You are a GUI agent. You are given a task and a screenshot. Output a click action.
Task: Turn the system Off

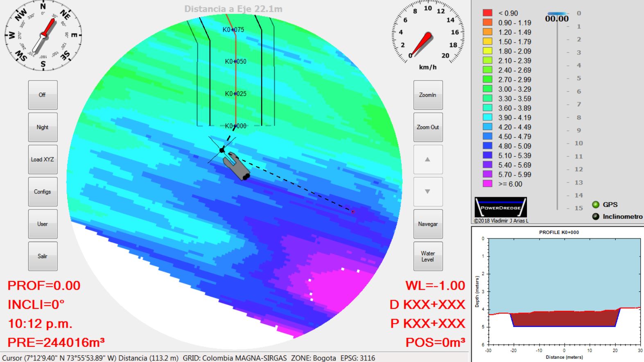pos(43,95)
